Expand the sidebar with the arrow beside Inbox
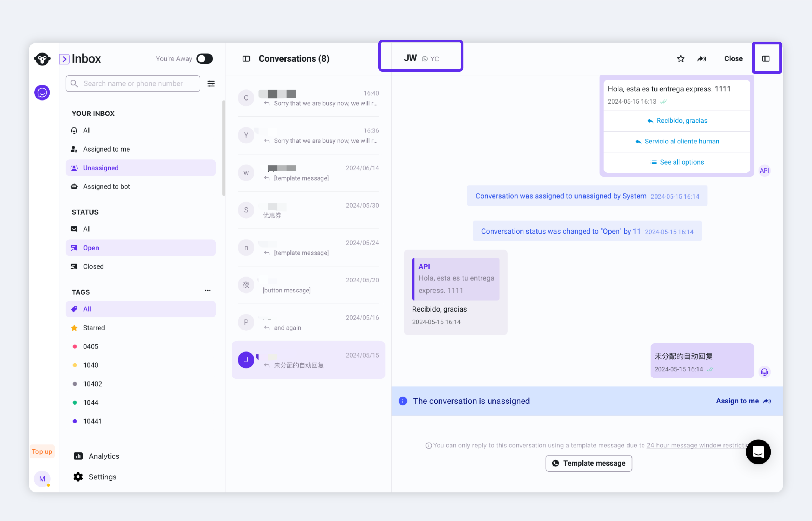Viewport: 812px width, 521px height. click(64, 59)
